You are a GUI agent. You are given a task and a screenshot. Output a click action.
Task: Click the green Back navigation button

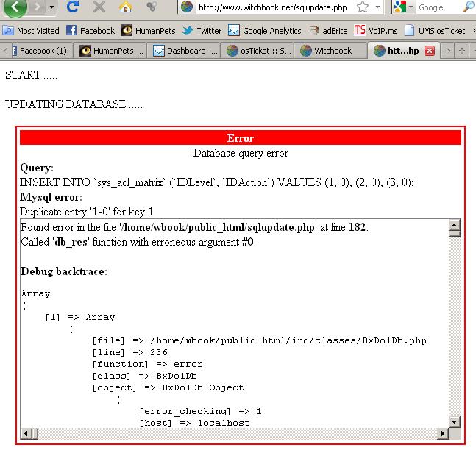coord(15,7)
